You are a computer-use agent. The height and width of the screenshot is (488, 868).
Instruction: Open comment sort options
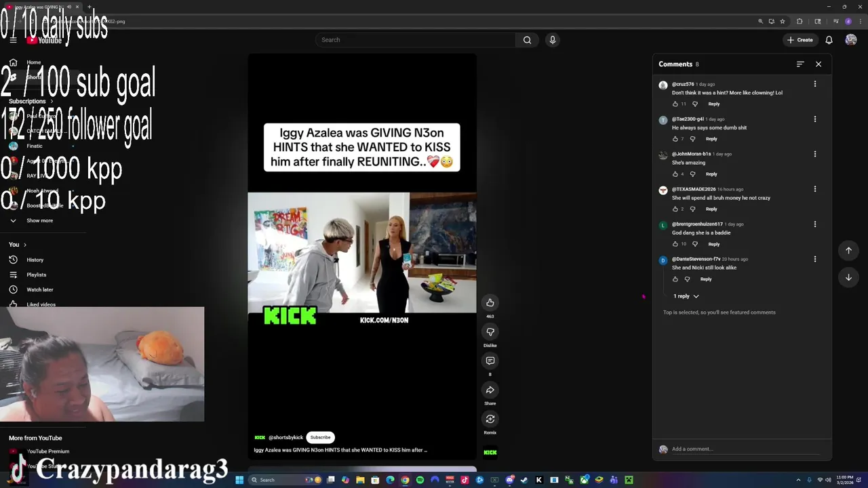tap(800, 64)
